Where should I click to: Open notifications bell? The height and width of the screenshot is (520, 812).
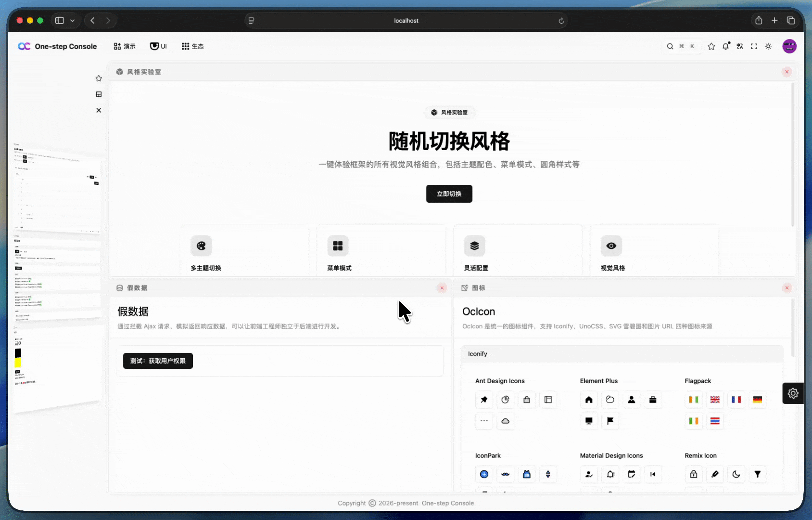tap(726, 46)
